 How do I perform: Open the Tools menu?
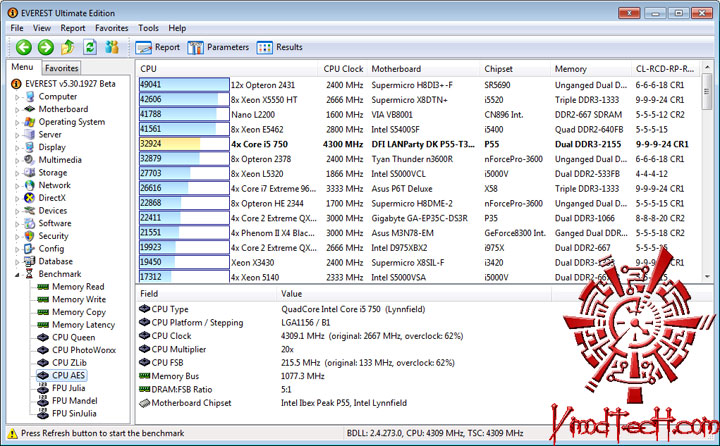(x=148, y=28)
